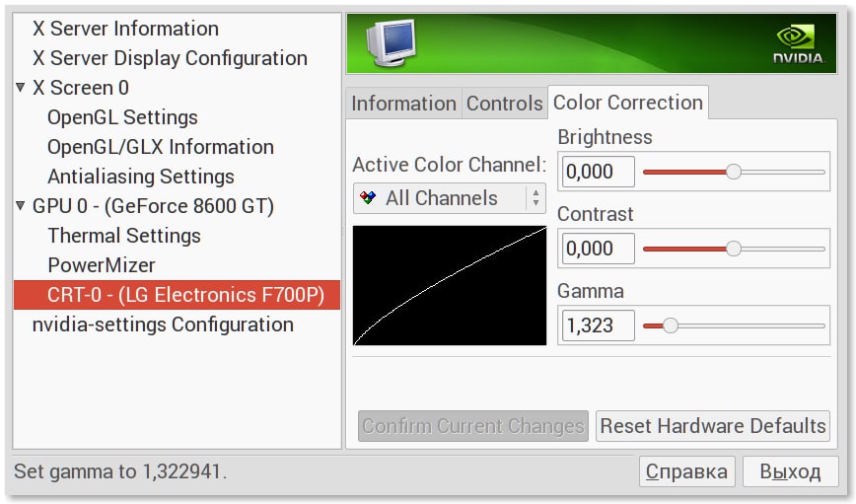Screen dimensions: 856x504
Task: Click the color channels icon in dropdown
Action: 368,197
